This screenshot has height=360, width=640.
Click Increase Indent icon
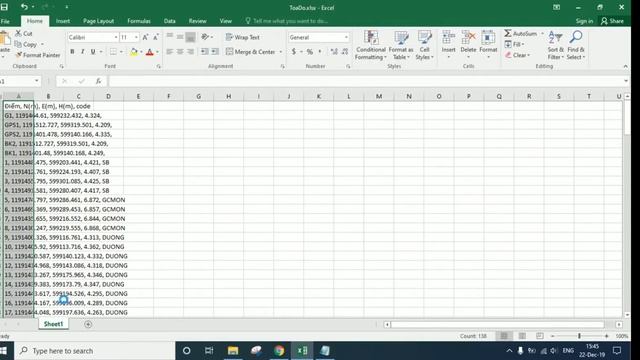pyautogui.click(x=215, y=52)
